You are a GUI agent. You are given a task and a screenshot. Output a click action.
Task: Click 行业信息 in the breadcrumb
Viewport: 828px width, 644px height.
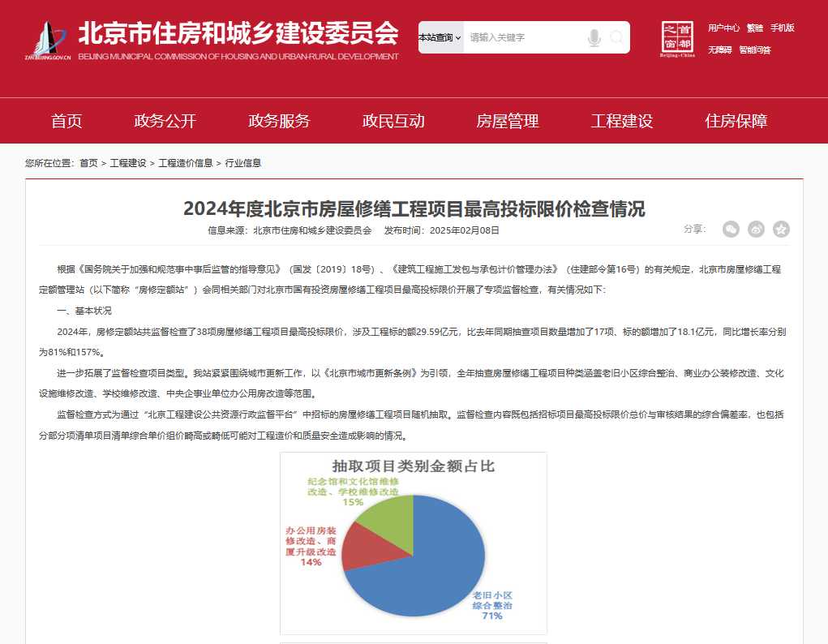pyautogui.click(x=243, y=163)
